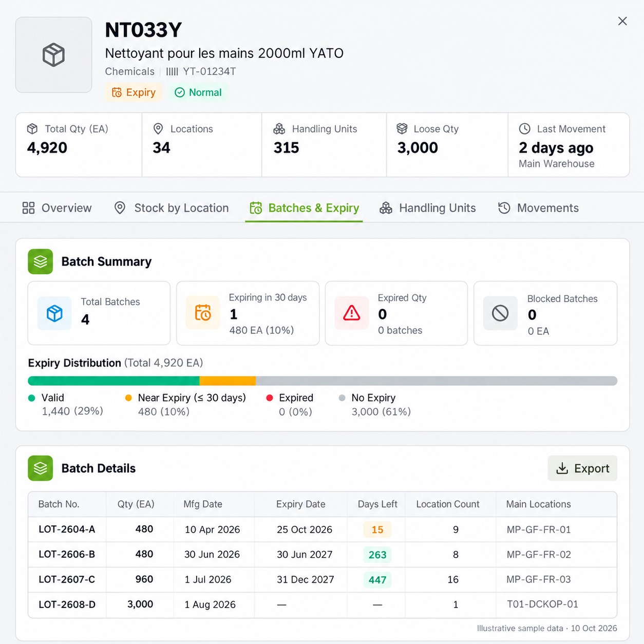This screenshot has height=644, width=644.
Task: Select the Batches & Expiry tab
Action: 304,208
